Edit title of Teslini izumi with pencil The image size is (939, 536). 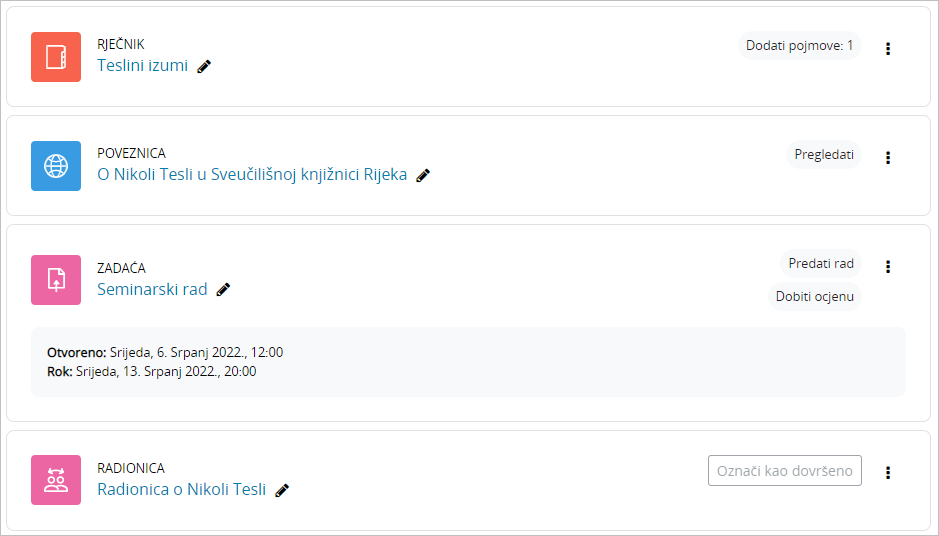(204, 66)
